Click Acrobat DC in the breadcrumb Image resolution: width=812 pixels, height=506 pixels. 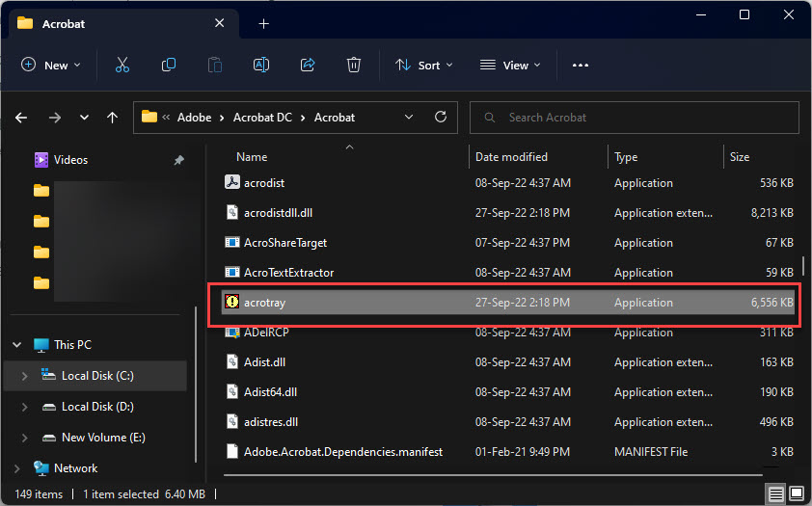(262, 118)
